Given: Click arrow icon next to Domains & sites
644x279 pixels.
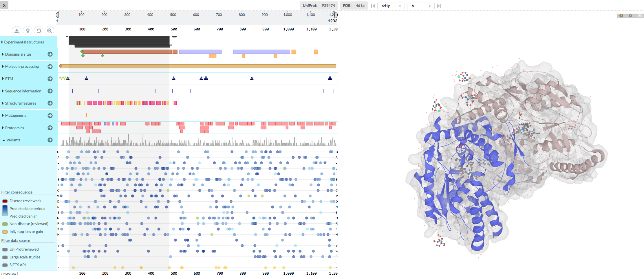Looking at the screenshot, I should click(50, 54).
